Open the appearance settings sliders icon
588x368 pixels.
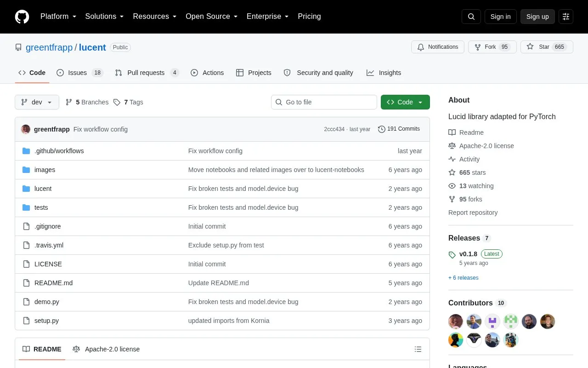[566, 17]
